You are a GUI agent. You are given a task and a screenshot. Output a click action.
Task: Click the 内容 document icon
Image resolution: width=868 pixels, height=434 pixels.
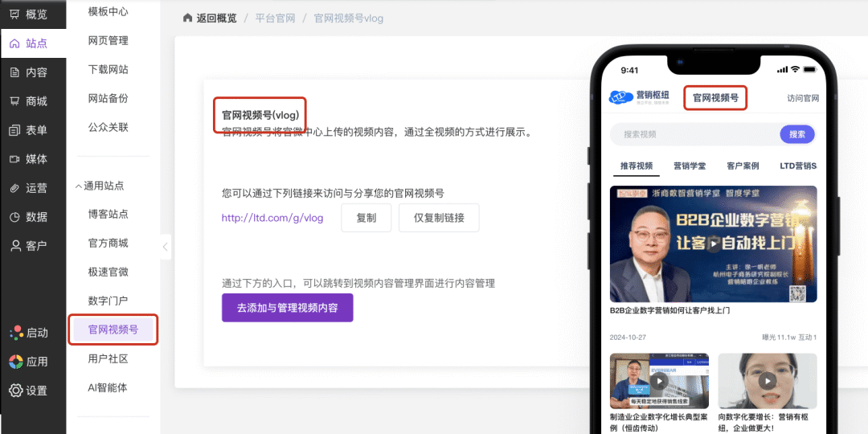pyautogui.click(x=15, y=72)
